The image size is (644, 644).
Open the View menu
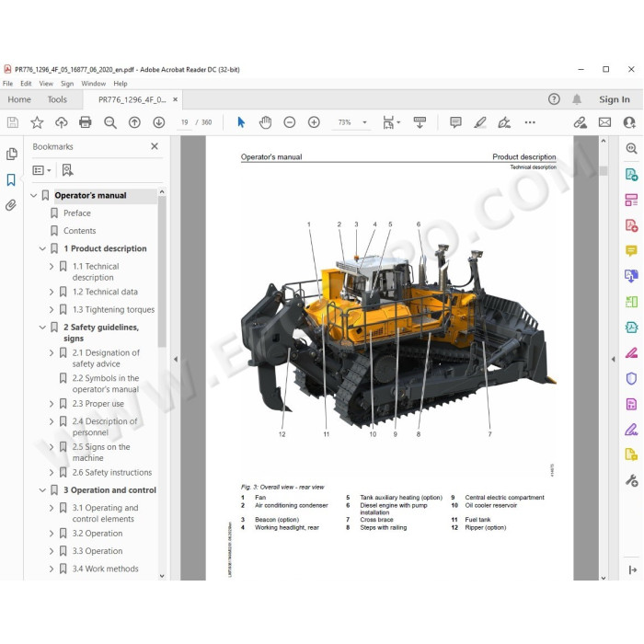click(46, 84)
